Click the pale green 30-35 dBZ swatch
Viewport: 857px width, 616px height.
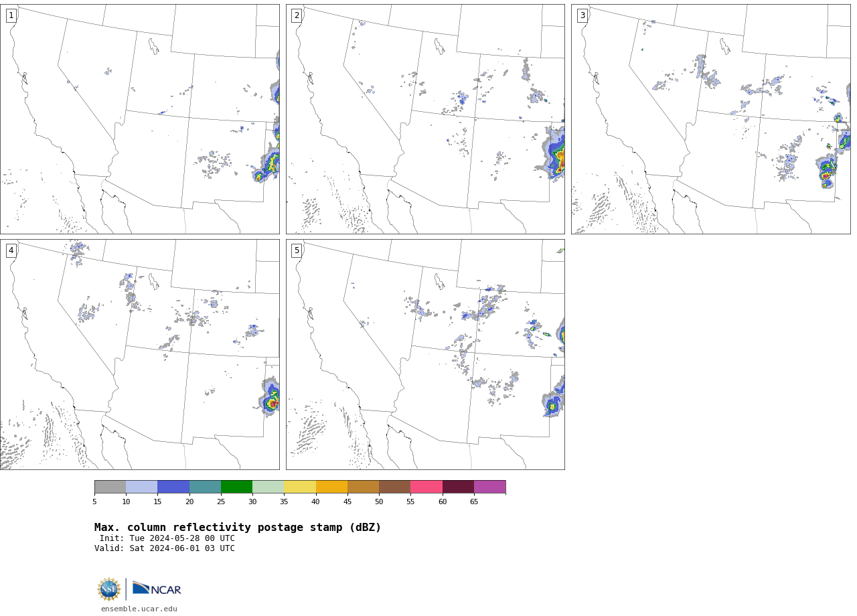click(x=268, y=487)
